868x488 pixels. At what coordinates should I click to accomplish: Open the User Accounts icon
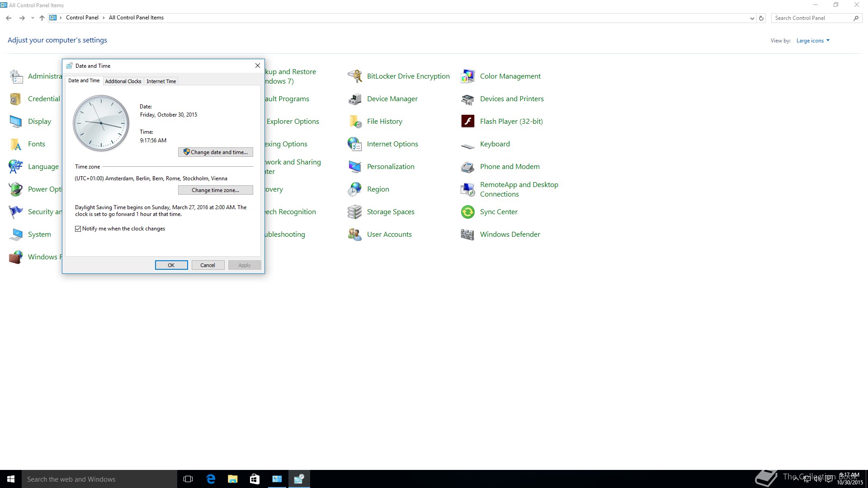point(355,234)
